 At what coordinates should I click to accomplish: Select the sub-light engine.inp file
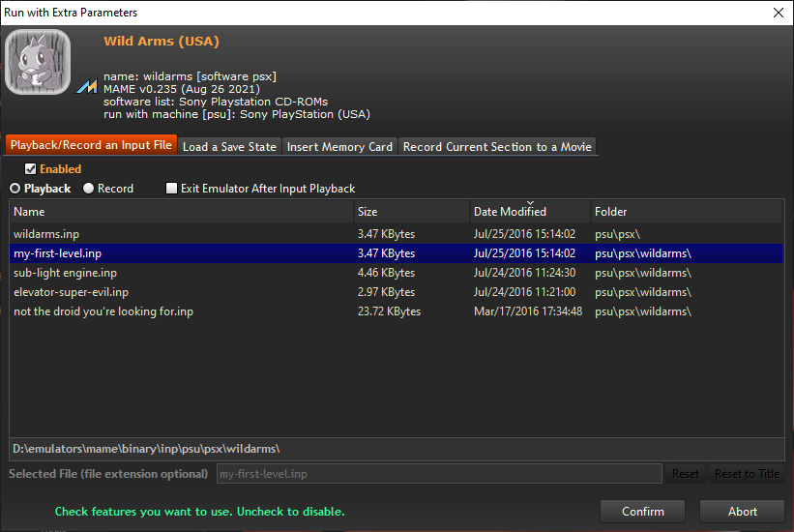point(65,273)
